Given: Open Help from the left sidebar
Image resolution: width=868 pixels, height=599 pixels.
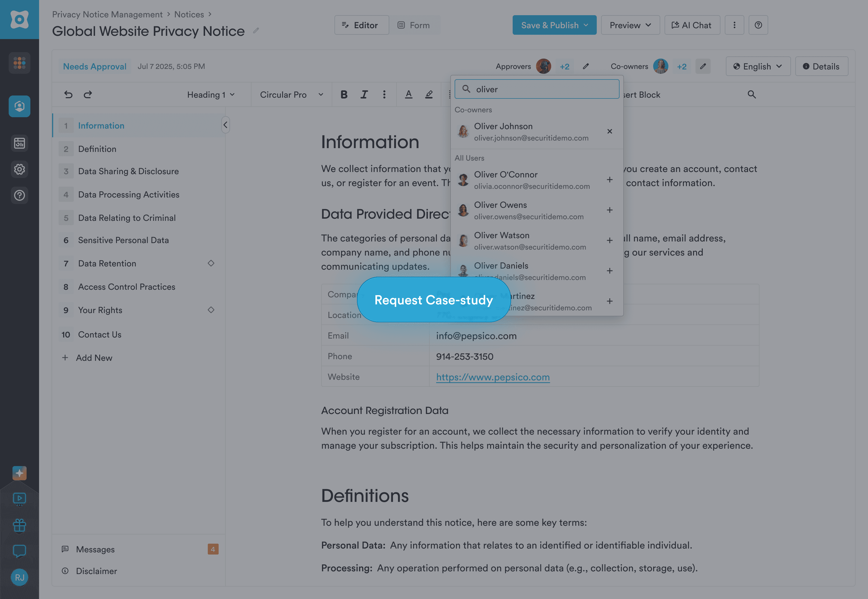Looking at the screenshot, I should coord(19,195).
